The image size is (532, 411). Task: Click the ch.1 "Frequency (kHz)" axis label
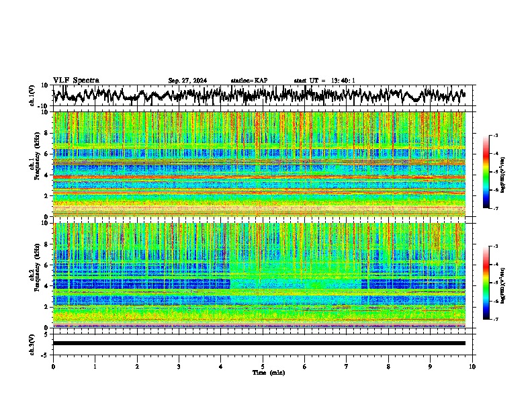pos(37,156)
